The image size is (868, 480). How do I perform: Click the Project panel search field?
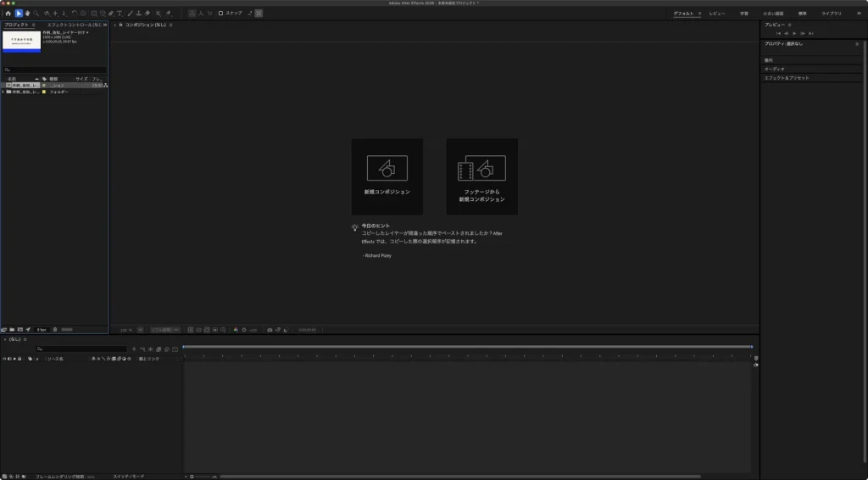coord(55,70)
